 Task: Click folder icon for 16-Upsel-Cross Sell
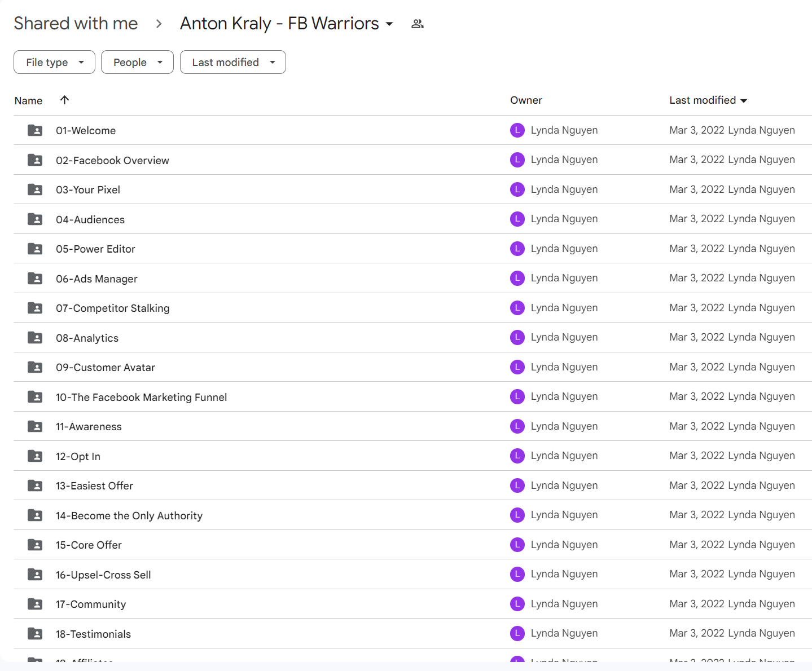35,575
